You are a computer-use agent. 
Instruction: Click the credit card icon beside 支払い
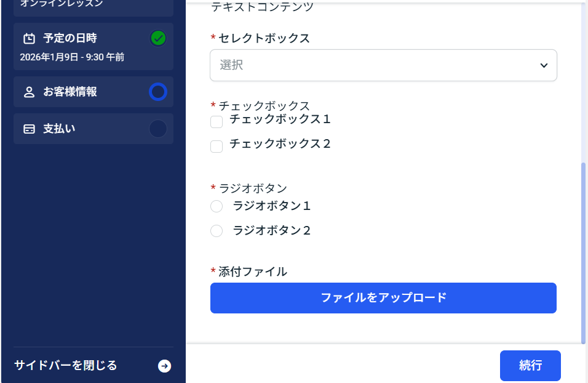[x=29, y=129]
